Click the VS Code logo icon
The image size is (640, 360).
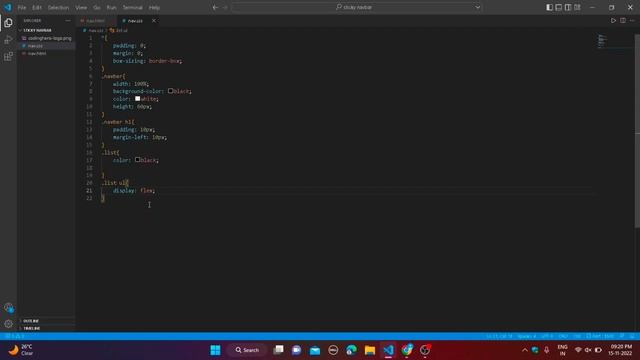click(8, 7)
